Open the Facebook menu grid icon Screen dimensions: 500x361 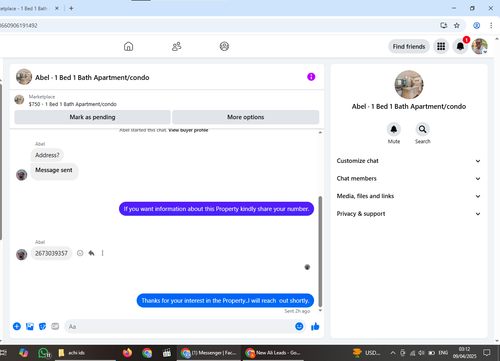click(x=441, y=46)
